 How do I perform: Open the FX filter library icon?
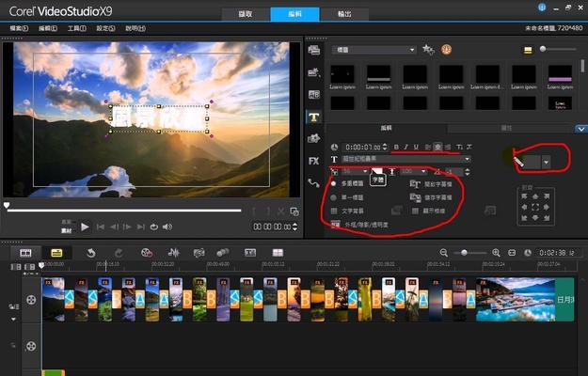coord(314,161)
